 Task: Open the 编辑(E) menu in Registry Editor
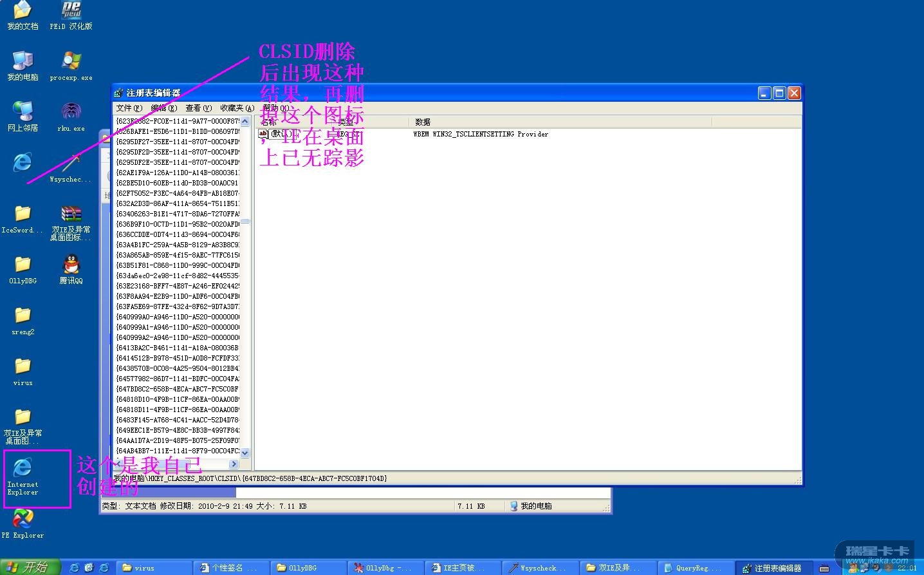tap(163, 108)
